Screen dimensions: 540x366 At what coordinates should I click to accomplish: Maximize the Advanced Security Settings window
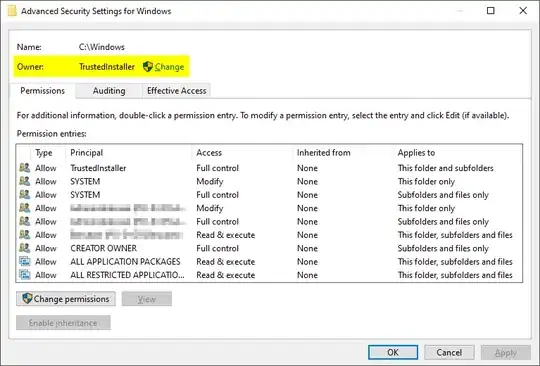[491, 11]
